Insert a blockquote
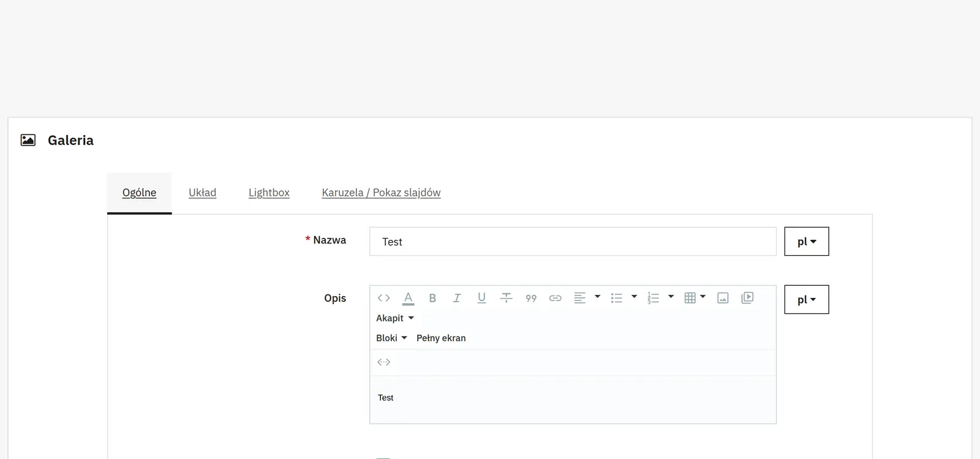This screenshot has height=459, width=980. (x=530, y=298)
